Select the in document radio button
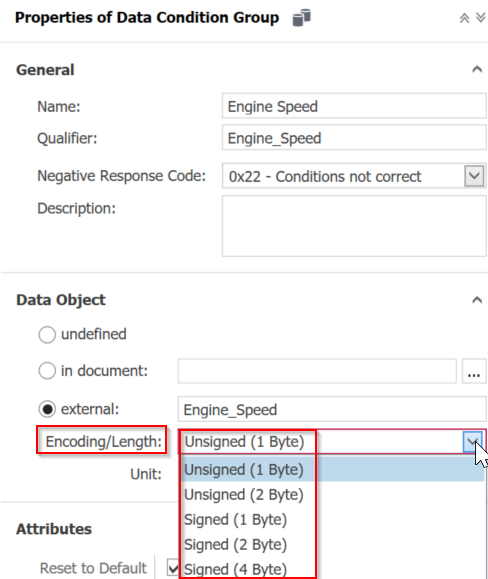Viewport: 488px width, 579px height. [47, 370]
